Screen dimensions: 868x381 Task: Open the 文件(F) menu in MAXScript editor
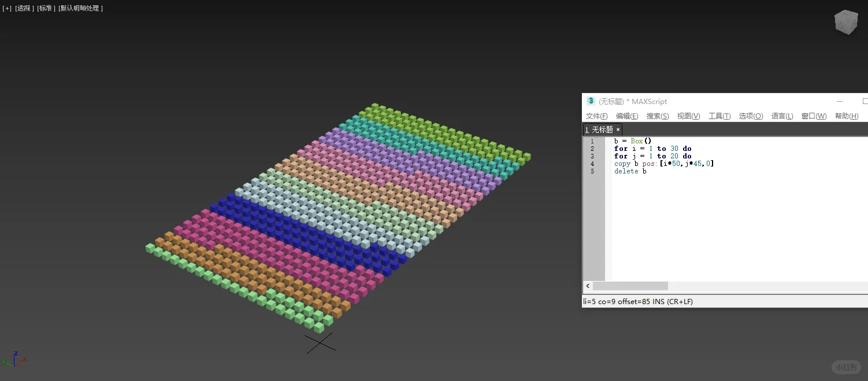[x=596, y=116]
